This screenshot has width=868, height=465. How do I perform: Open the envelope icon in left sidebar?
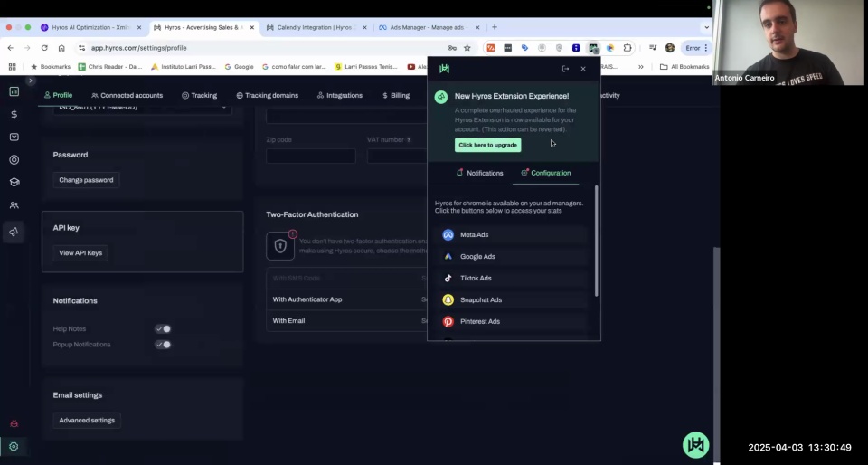pyautogui.click(x=14, y=137)
